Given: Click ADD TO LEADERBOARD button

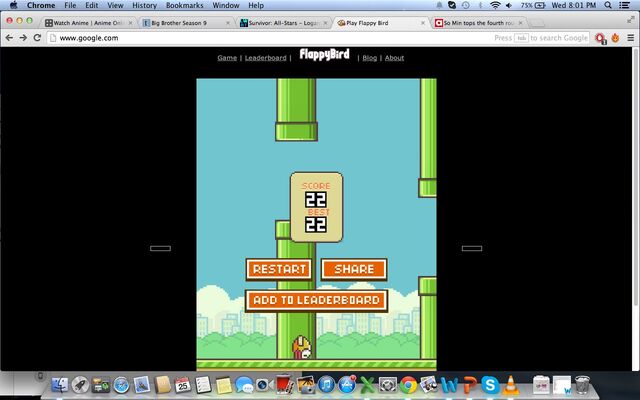Looking at the screenshot, I should click(316, 300).
